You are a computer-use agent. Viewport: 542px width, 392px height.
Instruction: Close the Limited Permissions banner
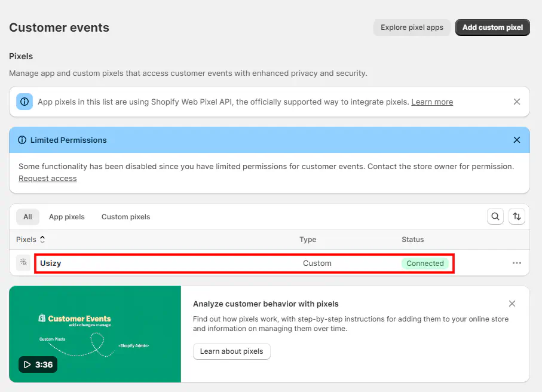[517, 140]
